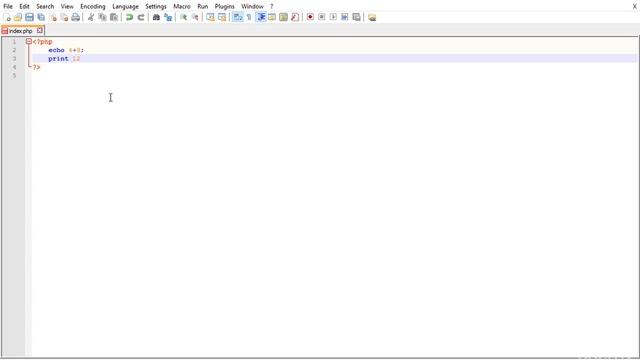Image resolution: width=640 pixels, height=360 pixels.
Task: Collapse the <?php fold marker
Action: [x=29, y=41]
